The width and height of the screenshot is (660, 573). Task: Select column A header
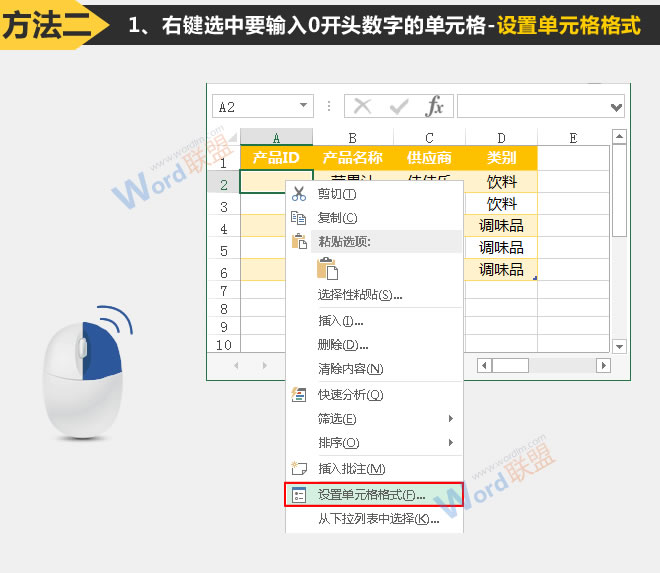point(276,137)
